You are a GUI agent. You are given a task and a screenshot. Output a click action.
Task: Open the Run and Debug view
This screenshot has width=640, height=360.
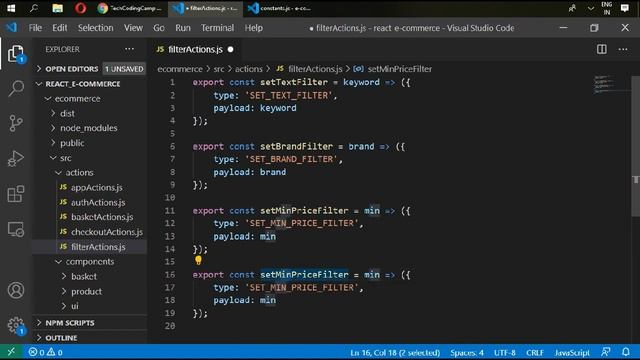click(16, 159)
